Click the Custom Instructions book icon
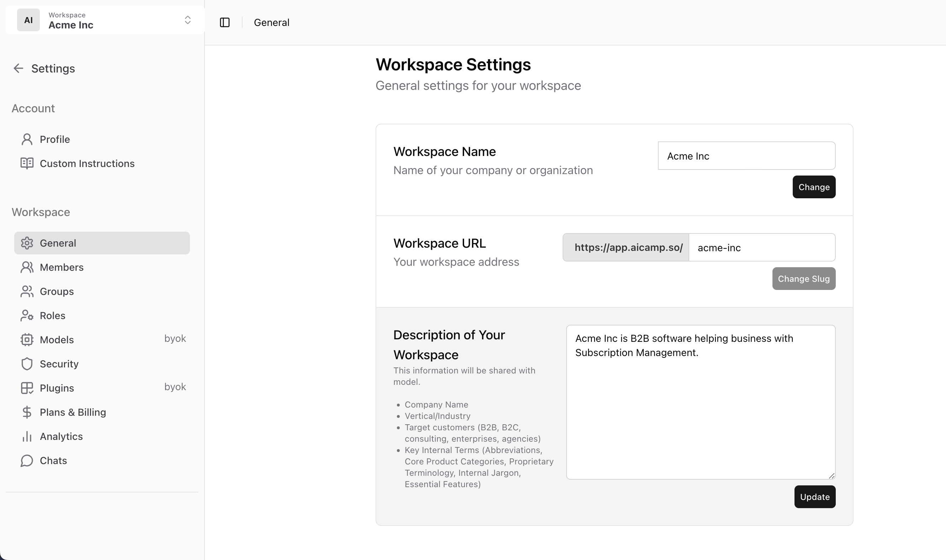 coord(27,163)
